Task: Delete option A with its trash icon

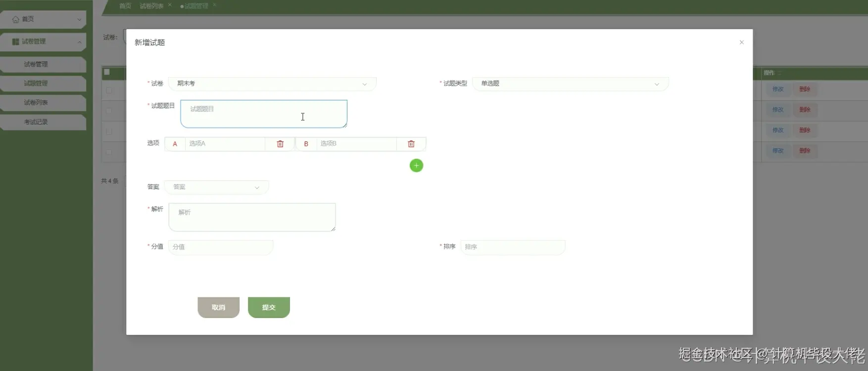Action: pos(280,143)
